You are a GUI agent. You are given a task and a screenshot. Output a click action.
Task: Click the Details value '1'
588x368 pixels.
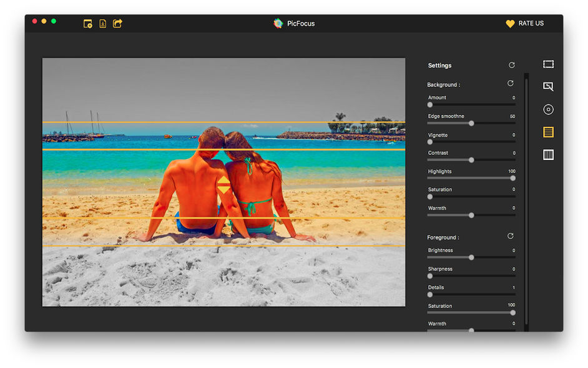514,287
